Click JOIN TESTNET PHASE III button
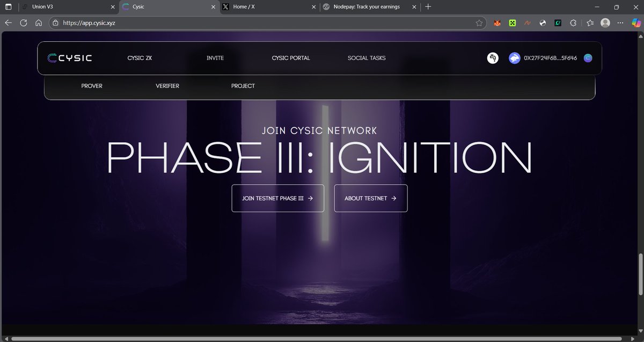Image resolution: width=644 pixels, height=342 pixels. (x=278, y=198)
